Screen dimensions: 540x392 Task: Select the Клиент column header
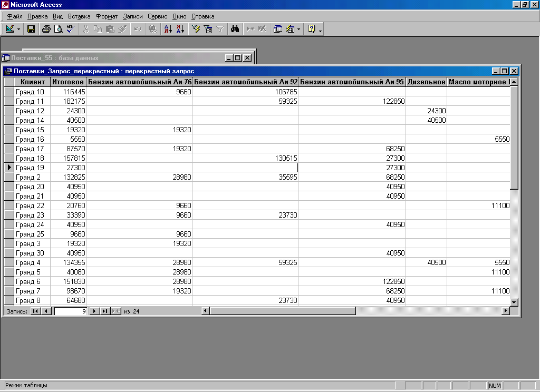coord(32,82)
